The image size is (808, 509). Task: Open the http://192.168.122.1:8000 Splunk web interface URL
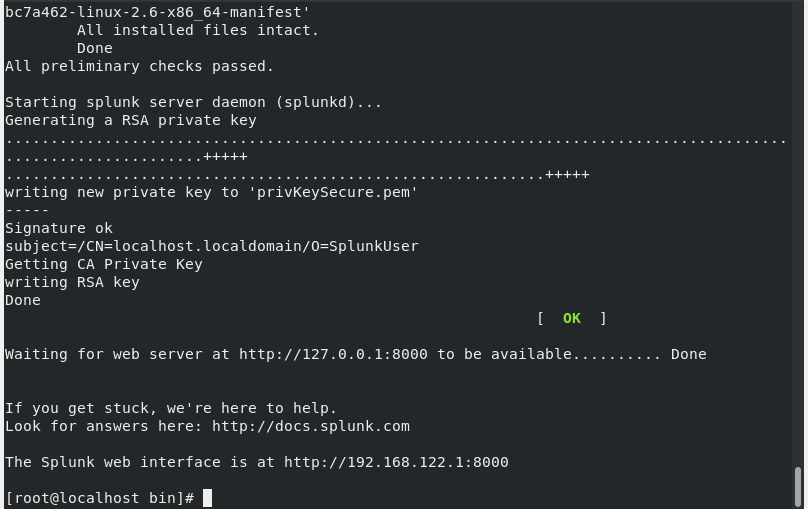(396, 462)
